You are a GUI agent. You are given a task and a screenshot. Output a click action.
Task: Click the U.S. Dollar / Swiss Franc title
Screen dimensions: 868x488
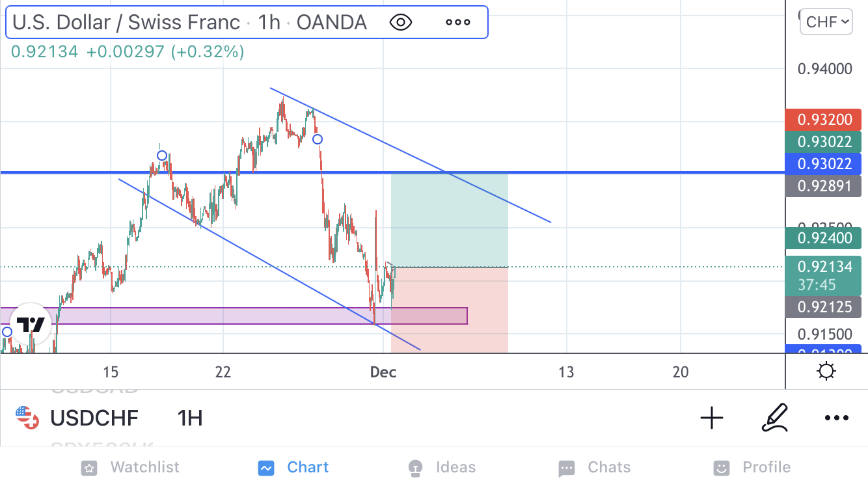[x=126, y=22]
